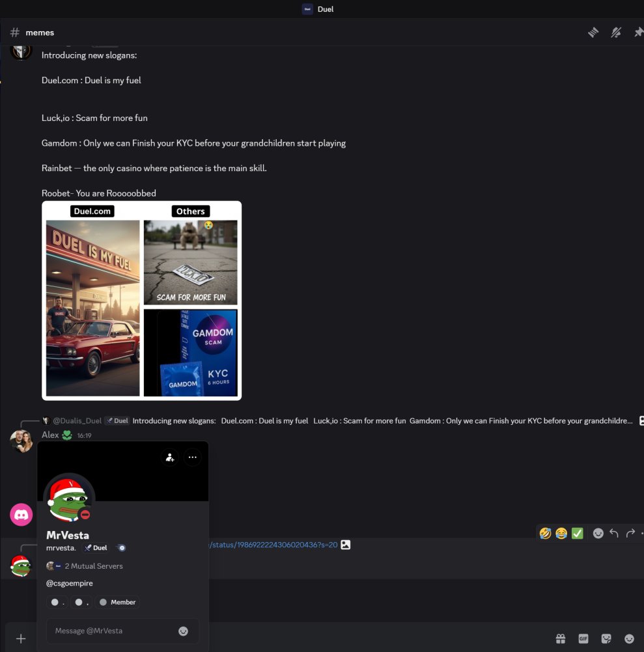644x652 pixels.
Task: Click the 2 Mutual Servers row
Action: 85,566
